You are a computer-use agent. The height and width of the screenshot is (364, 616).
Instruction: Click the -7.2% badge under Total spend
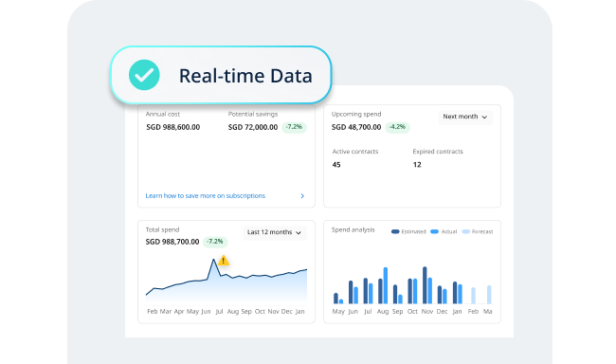[x=215, y=242]
